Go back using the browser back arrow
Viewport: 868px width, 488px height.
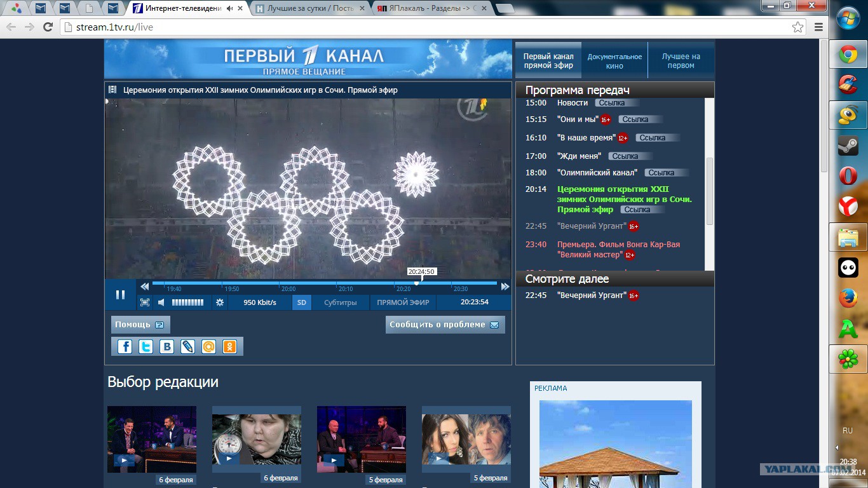pos(11,27)
